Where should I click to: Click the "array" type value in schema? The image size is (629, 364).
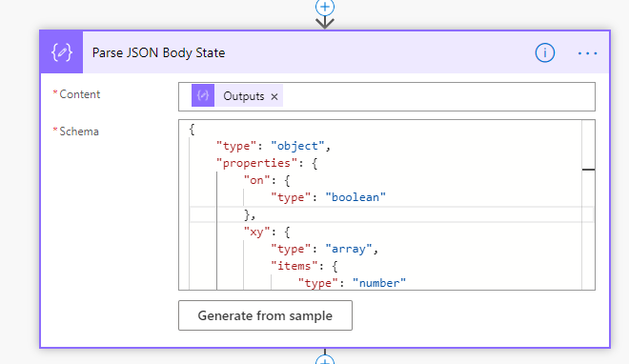click(x=349, y=249)
